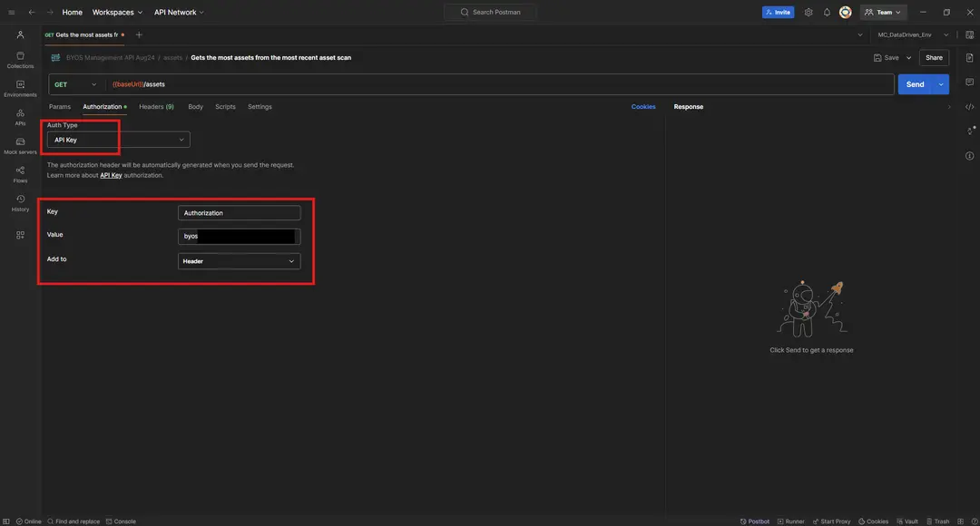This screenshot has height=526, width=980.
Task: Collapse the Response pane chevron
Action: coord(949,107)
